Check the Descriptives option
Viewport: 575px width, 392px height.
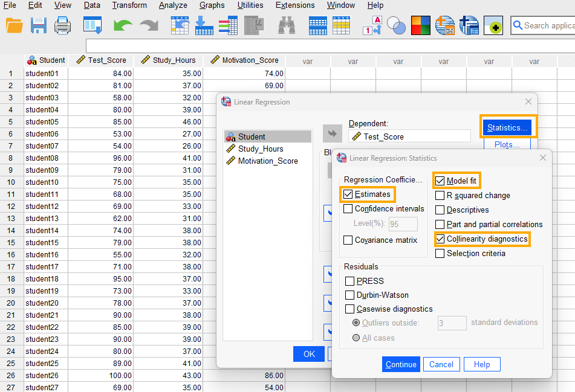pos(440,210)
